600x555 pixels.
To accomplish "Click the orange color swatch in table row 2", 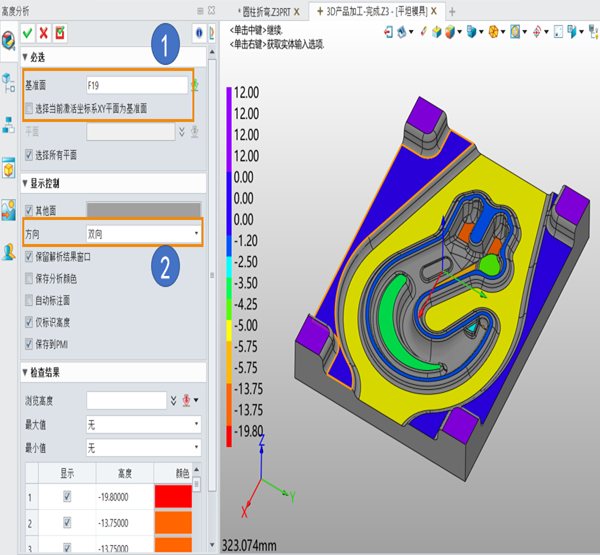I will (x=173, y=522).
